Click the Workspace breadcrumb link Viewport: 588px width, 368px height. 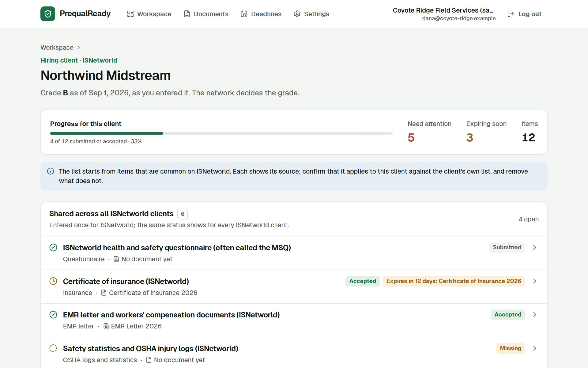(57, 47)
